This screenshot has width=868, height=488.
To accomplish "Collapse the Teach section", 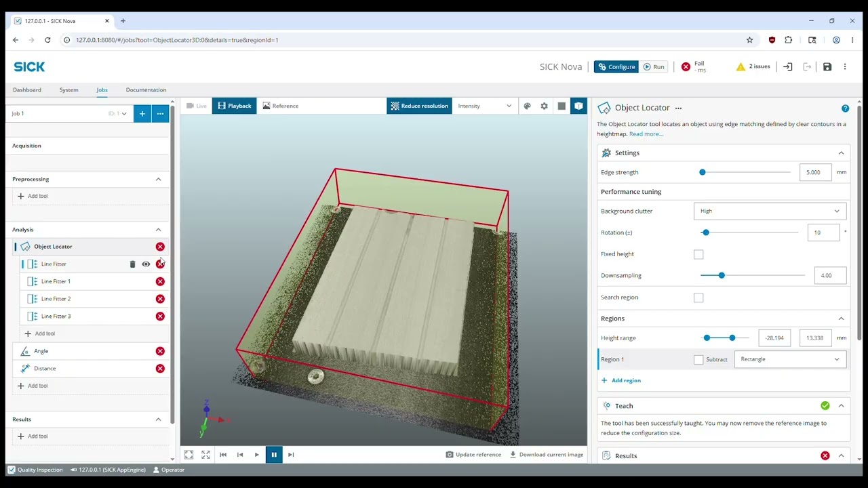I will [841, 406].
